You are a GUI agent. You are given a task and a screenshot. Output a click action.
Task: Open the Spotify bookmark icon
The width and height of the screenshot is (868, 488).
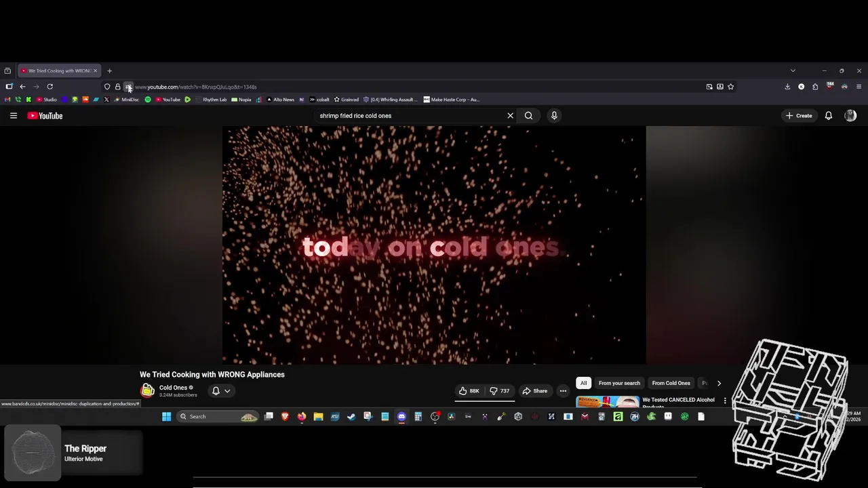pos(148,100)
